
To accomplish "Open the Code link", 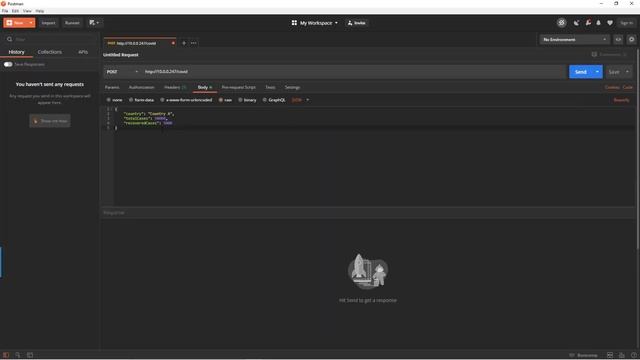I will pyautogui.click(x=628, y=87).
